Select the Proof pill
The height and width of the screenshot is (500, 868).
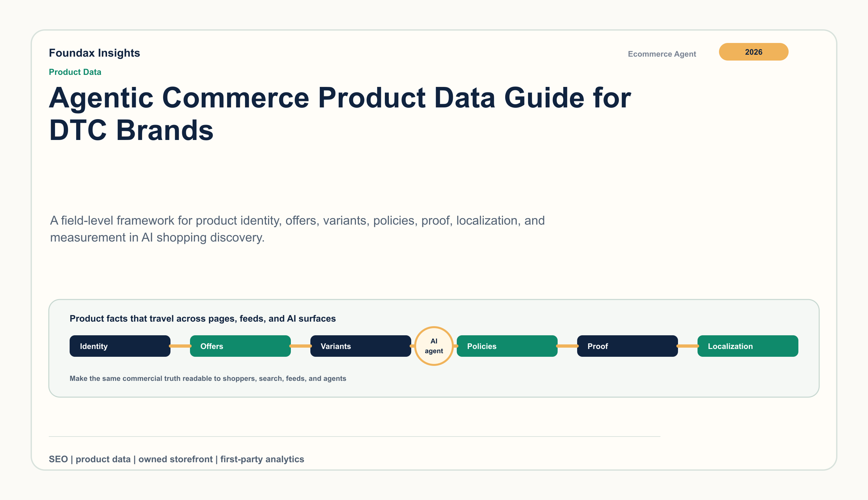(627, 346)
